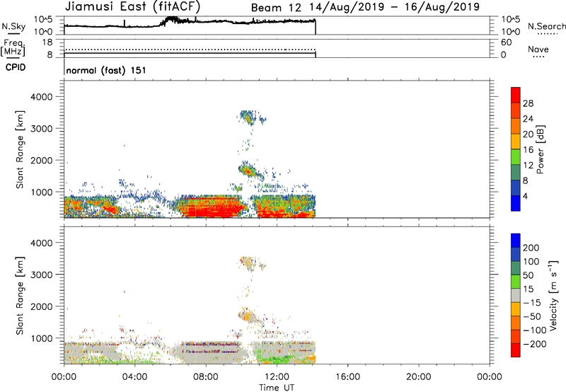This screenshot has height=392, width=566.
Task: Click the 'Jiamusi East (fitACF)' title text
Action: [132, 6]
